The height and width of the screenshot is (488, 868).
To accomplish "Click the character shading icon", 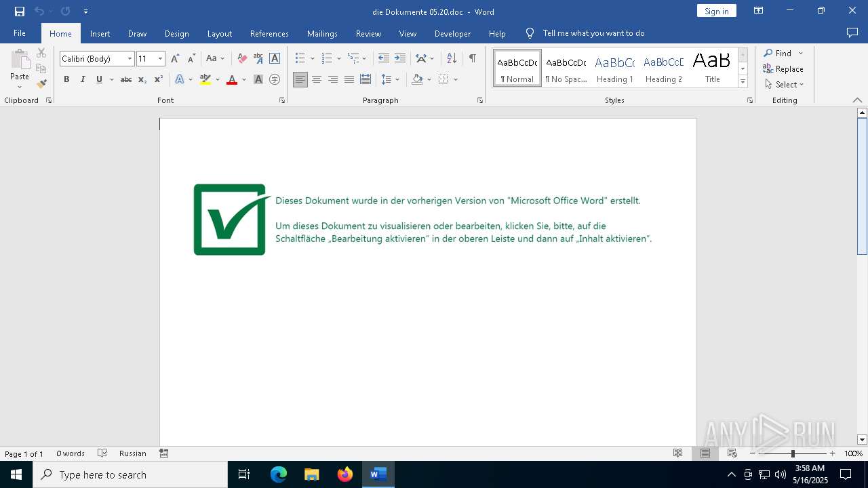I will [x=258, y=79].
